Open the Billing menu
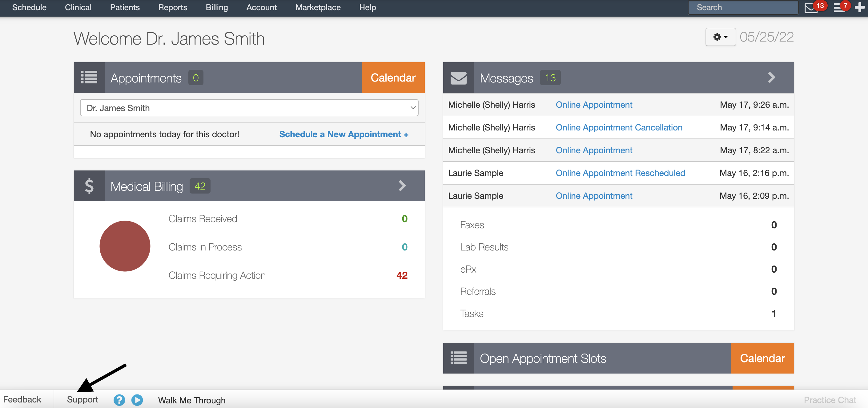 tap(217, 7)
